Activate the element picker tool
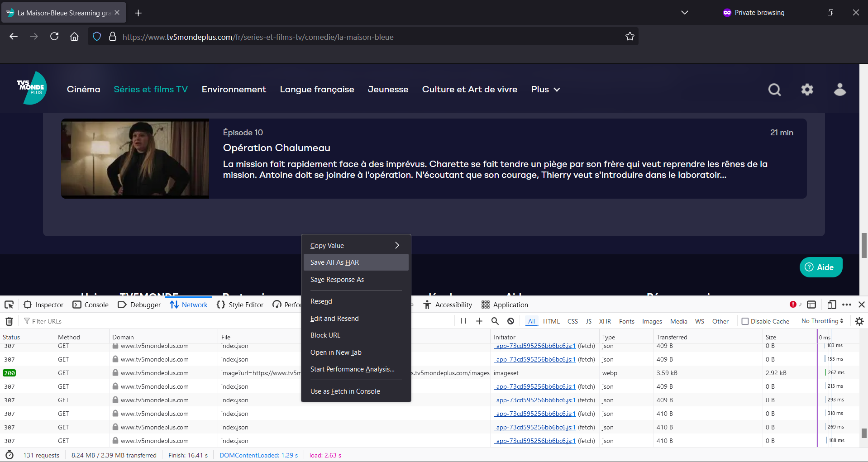The height and width of the screenshot is (462, 868). [9, 305]
